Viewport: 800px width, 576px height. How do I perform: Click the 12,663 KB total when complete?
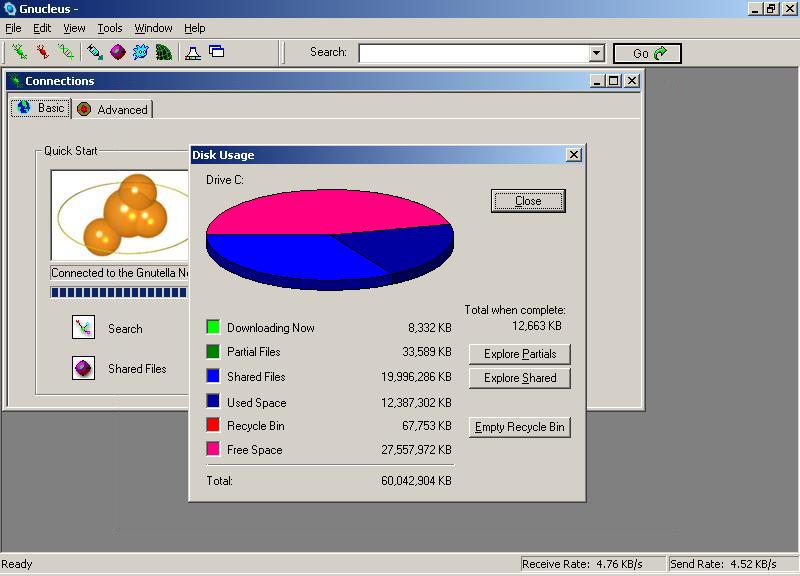point(537,326)
